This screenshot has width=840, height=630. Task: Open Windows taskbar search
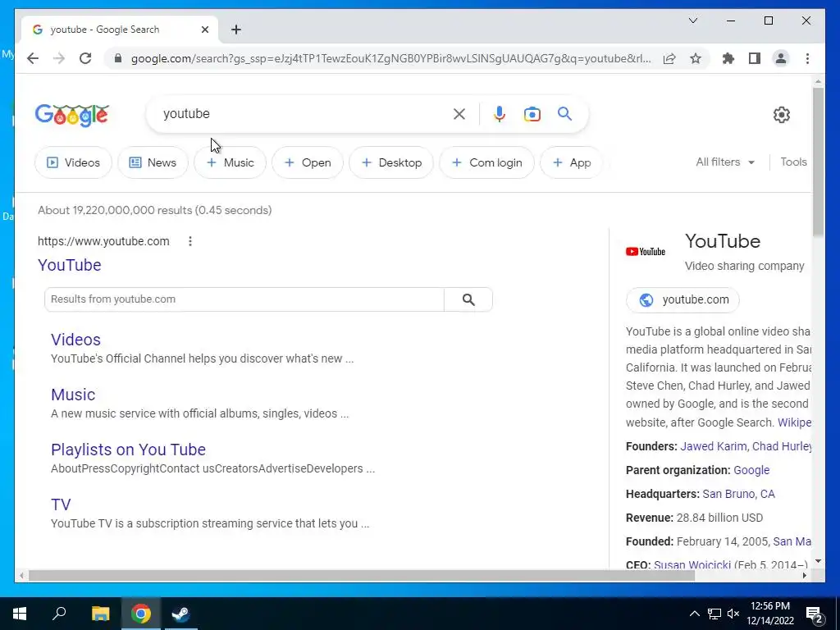coord(59,614)
